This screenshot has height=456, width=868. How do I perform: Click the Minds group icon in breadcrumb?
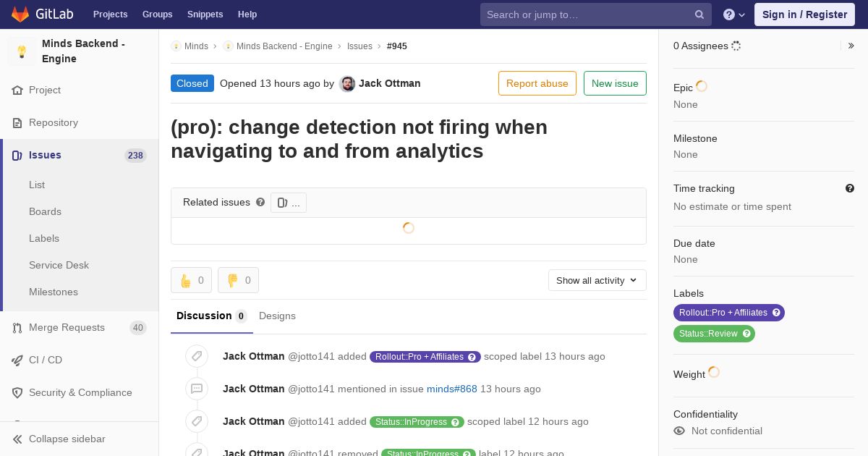(176, 46)
